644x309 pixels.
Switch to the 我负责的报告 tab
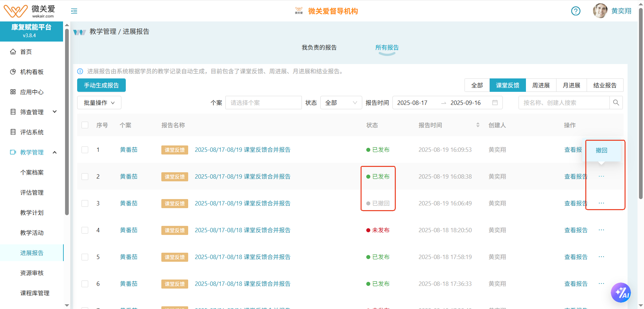319,48
